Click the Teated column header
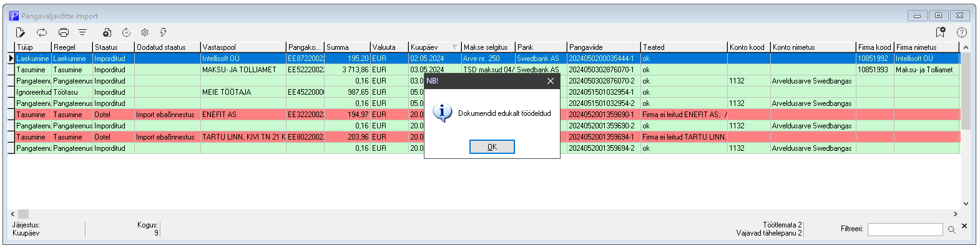 point(684,47)
